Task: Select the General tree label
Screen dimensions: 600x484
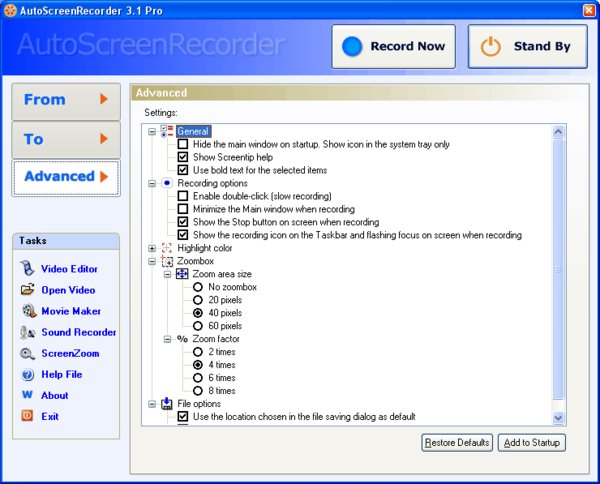Action: click(193, 131)
